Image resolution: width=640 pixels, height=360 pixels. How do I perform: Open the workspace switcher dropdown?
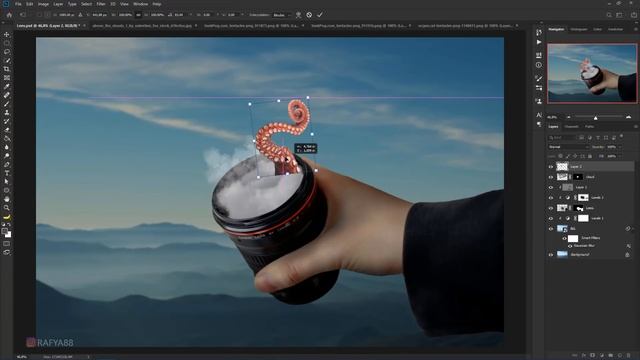[620, 15]
